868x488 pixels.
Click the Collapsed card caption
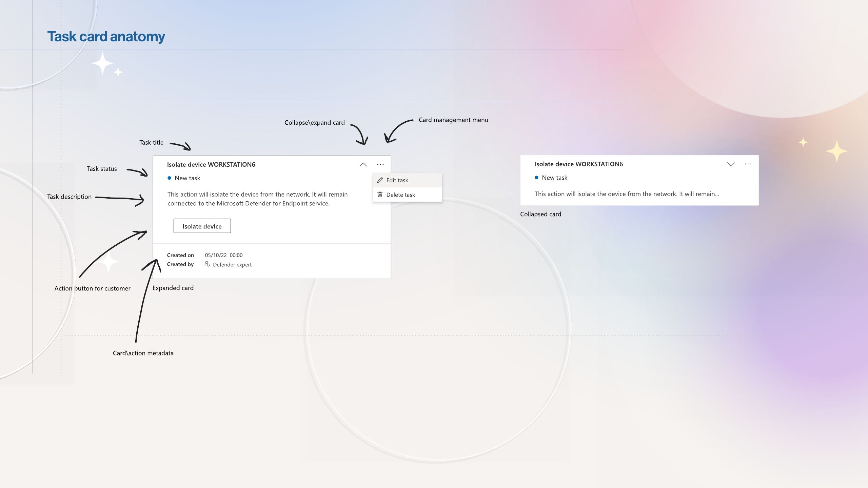click(540, 214)
